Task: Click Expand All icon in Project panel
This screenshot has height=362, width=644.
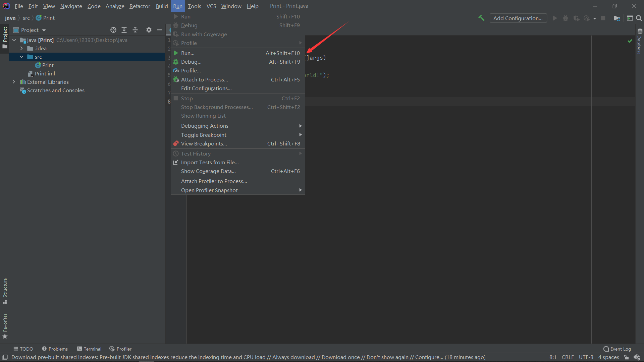Action: (124, 30)
